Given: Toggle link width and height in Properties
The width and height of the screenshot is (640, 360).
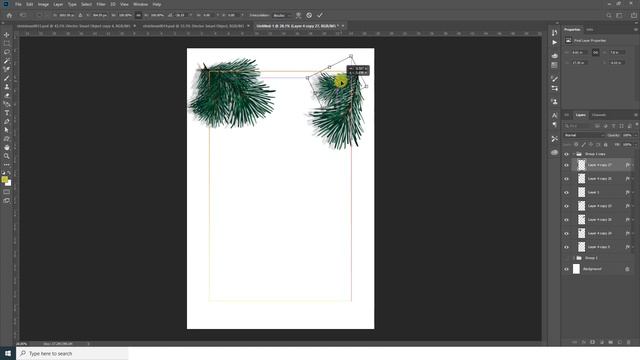Looking at the screenshot, I should tap(596, 52).
